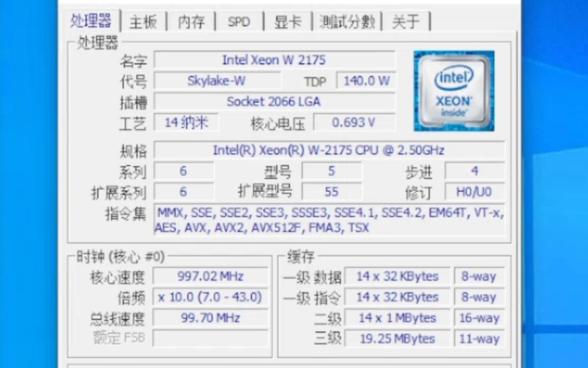Click the 14 纳米 process value

click(x=186, y=122)
